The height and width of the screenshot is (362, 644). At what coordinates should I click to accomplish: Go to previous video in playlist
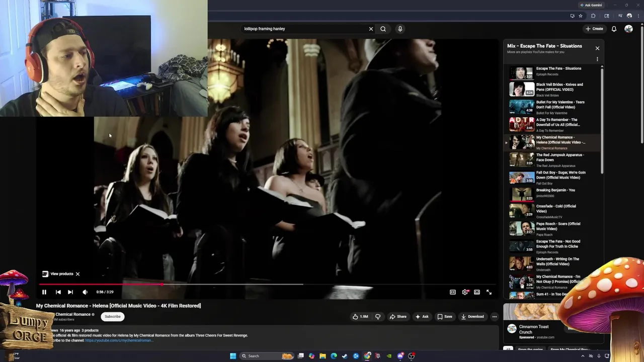(58, 292)
